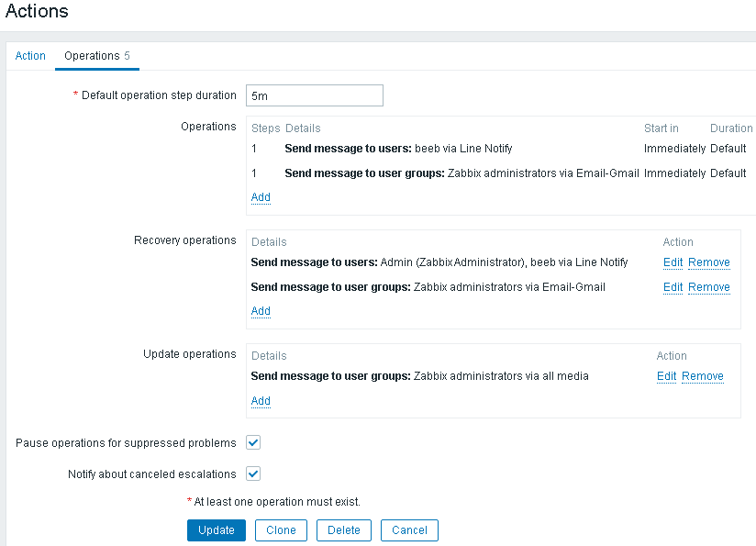The width and height of the screenshot is (756, 546).
Task: Add a new operation under Operations
Action: coord(261,197)
